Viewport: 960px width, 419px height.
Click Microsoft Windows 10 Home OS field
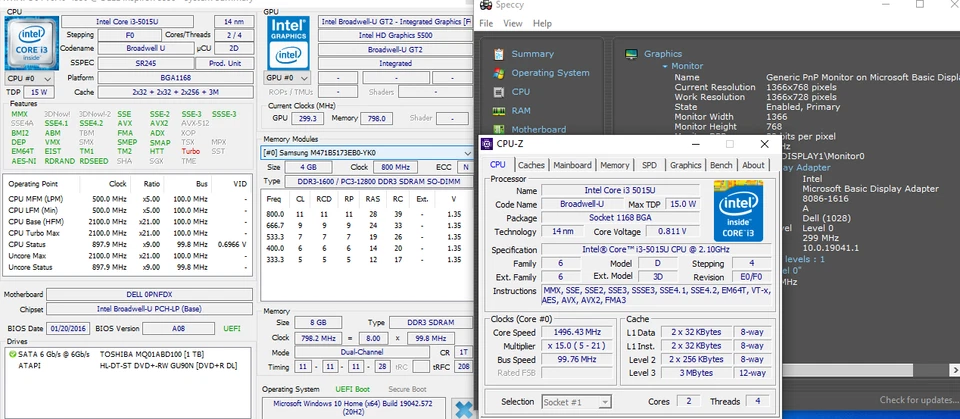click(x=354, y=408)
